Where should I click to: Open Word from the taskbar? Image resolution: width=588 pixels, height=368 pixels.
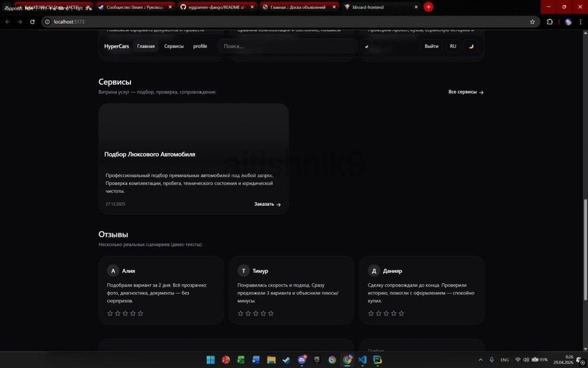(256, 360)
